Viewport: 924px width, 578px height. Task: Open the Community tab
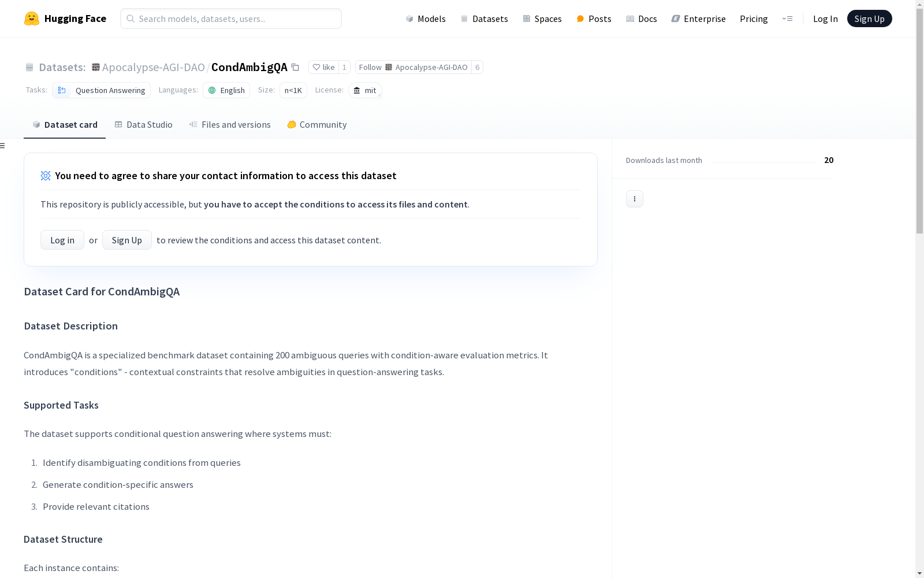pos(317,125)
